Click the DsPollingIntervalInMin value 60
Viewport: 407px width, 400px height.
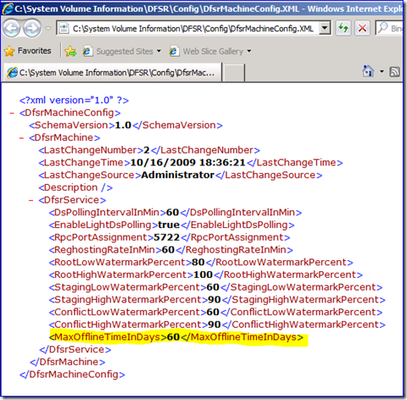(x=173, y=212)
